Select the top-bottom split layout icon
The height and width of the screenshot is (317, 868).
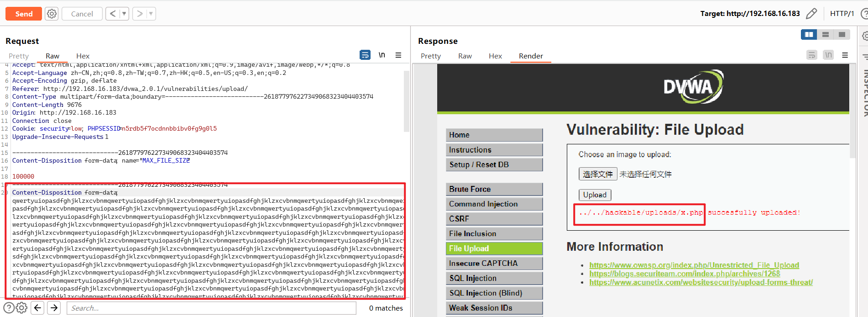tap(826, 34)
